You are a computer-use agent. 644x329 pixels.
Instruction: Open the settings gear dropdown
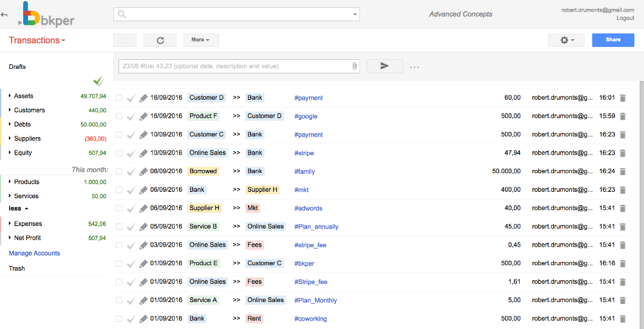[566, 40]
